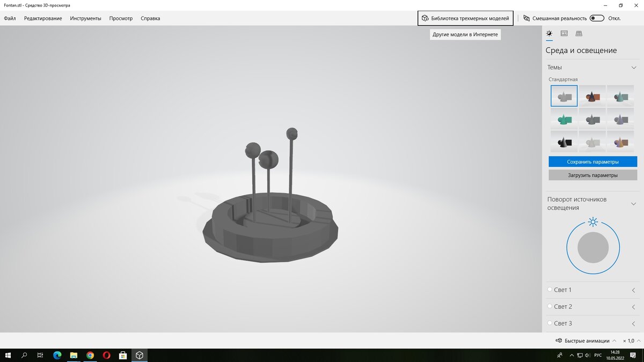Enable the Свет 2 light radio button
The width and height of the screenshot is (644, 362).
550,306
